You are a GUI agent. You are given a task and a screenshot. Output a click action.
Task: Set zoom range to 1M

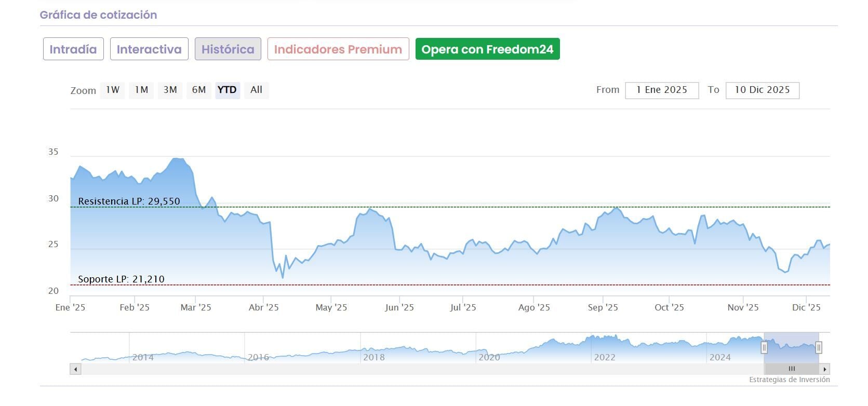click(141, 90)
